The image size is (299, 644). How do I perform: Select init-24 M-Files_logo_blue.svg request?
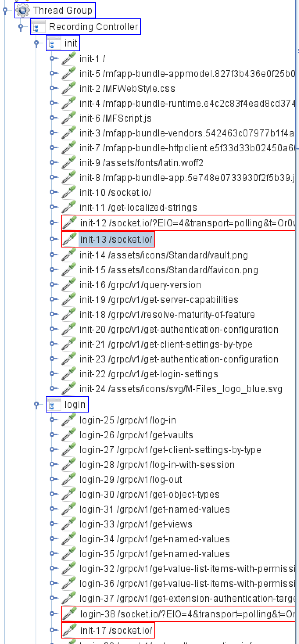181,389
